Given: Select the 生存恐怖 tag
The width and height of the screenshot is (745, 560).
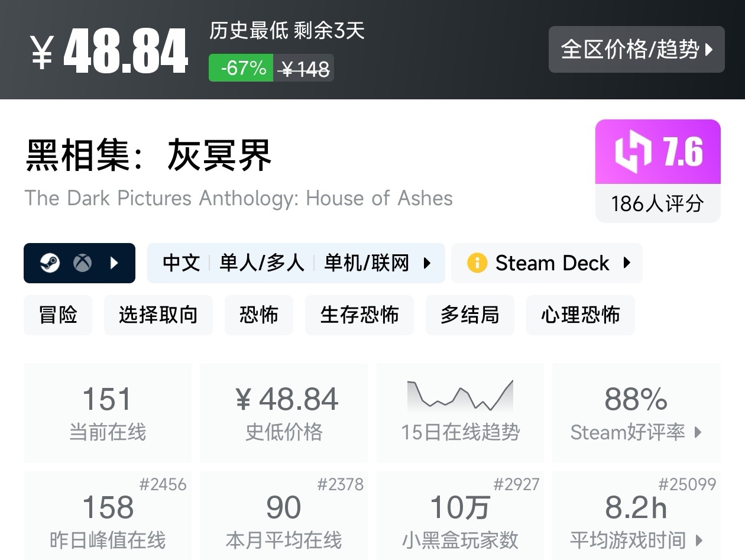Looking at the screenshot, I should (x=359, y=315).
